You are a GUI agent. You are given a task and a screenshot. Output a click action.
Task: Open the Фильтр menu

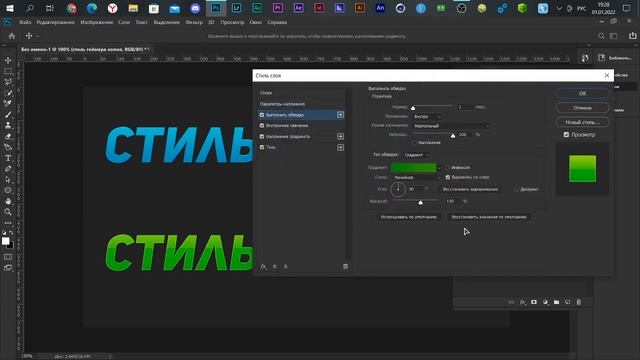point(194,22)
